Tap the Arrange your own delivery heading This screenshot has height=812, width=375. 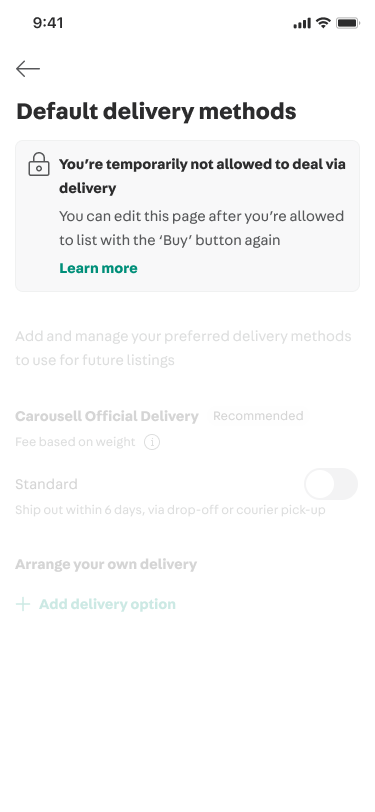pyautogui.click(x=106, y=564)
